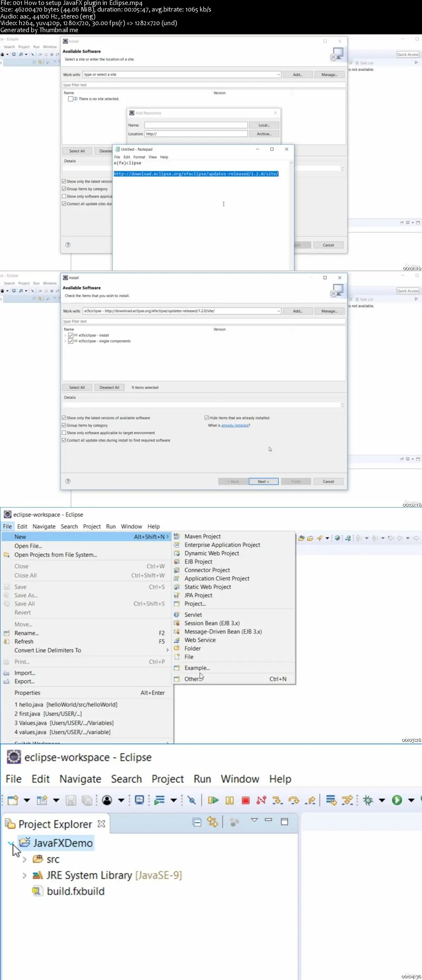Toggle Hide items that are already installed

pos(206,418)
